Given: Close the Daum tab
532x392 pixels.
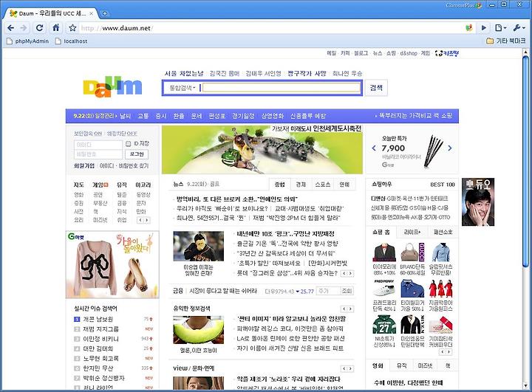Looking at the screenshot, I should click(92, 13).
